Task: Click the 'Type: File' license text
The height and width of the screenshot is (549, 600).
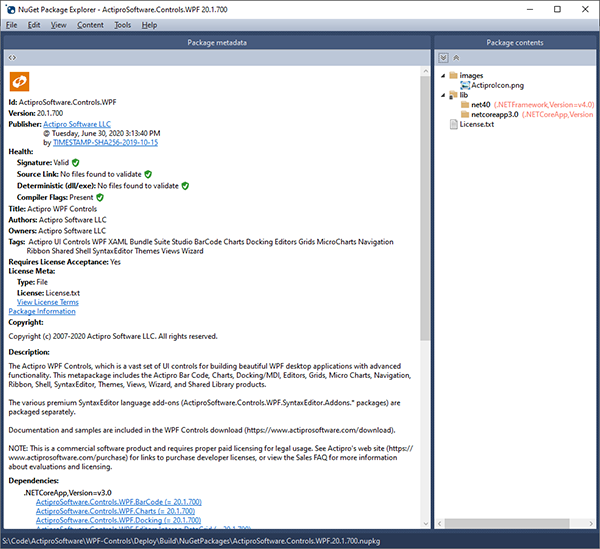Action: point(32,282)
